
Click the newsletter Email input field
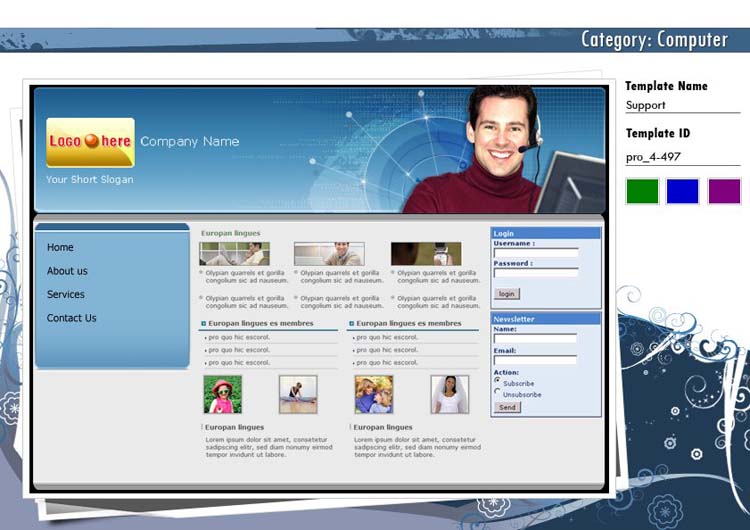click(535, 360)
